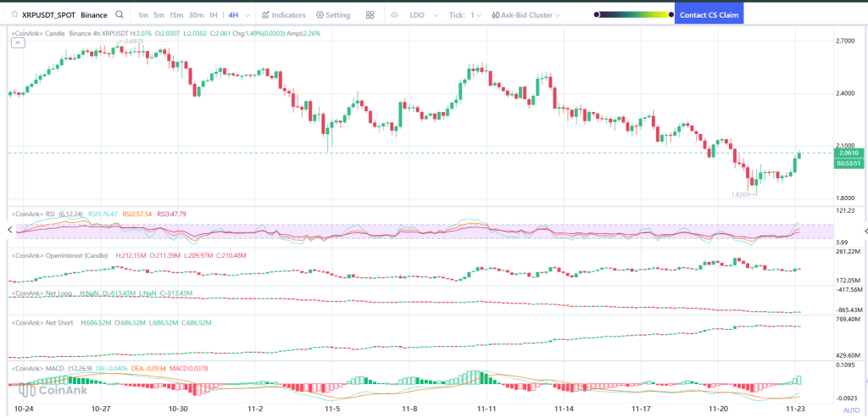Switch to the 15m timeframe

175,15
